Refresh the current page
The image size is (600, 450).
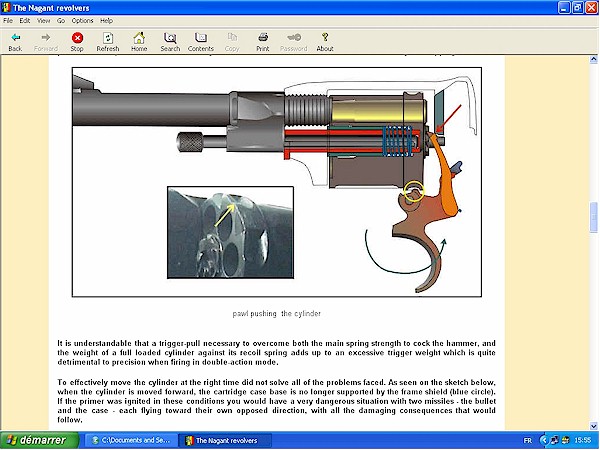(x=108, y=41)
